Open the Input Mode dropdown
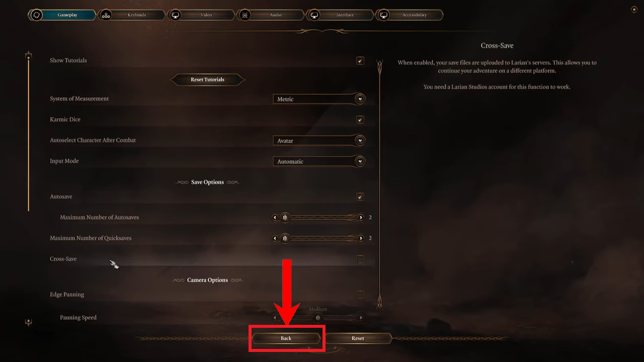 (x=319, y=161)
